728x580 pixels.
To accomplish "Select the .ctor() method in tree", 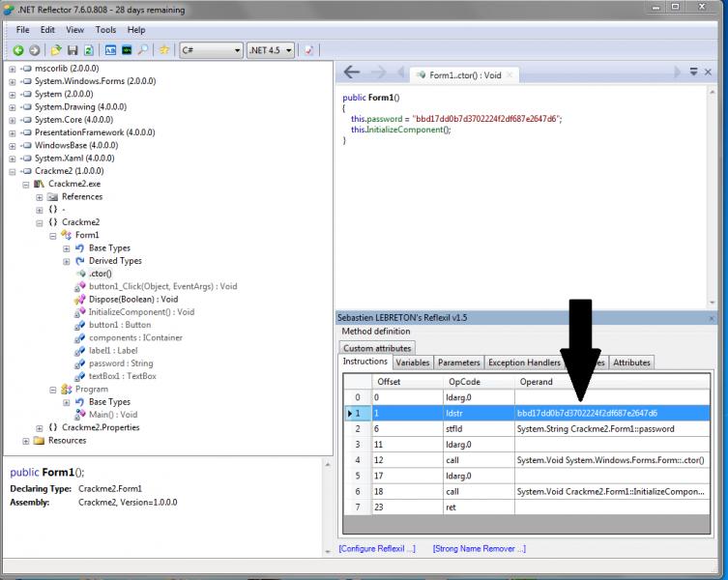I will click(101, 274).
